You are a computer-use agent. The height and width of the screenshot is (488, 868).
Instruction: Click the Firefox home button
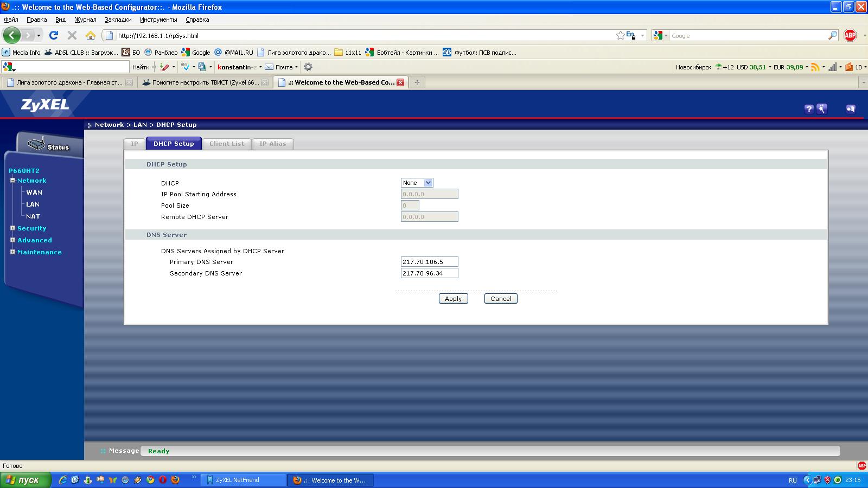pos(91,35)
